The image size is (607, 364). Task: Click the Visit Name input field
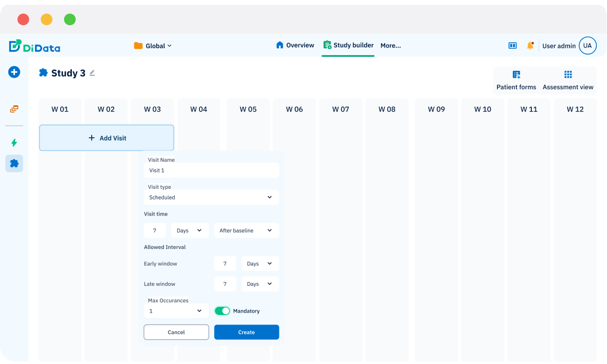tap(211, 170)
